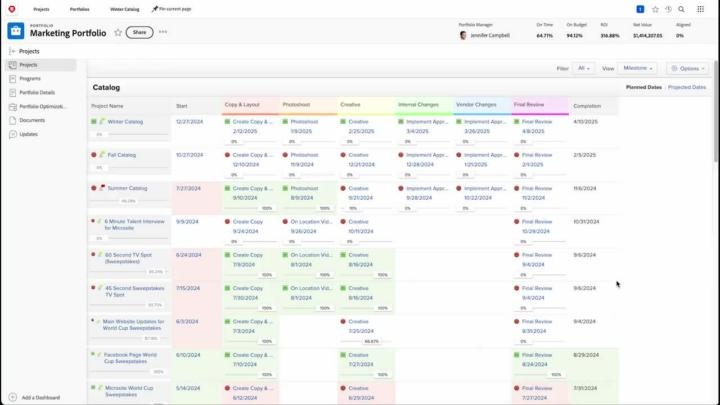Click Add a Dashboard link
Viewport: 720px width, 405px height.
coord(41,398)
